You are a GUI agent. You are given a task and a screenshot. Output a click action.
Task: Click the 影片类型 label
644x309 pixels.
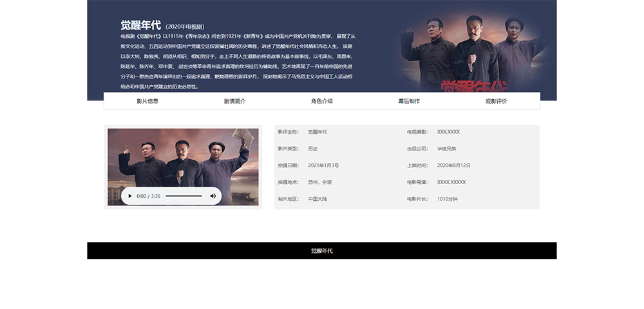point(289,149)
